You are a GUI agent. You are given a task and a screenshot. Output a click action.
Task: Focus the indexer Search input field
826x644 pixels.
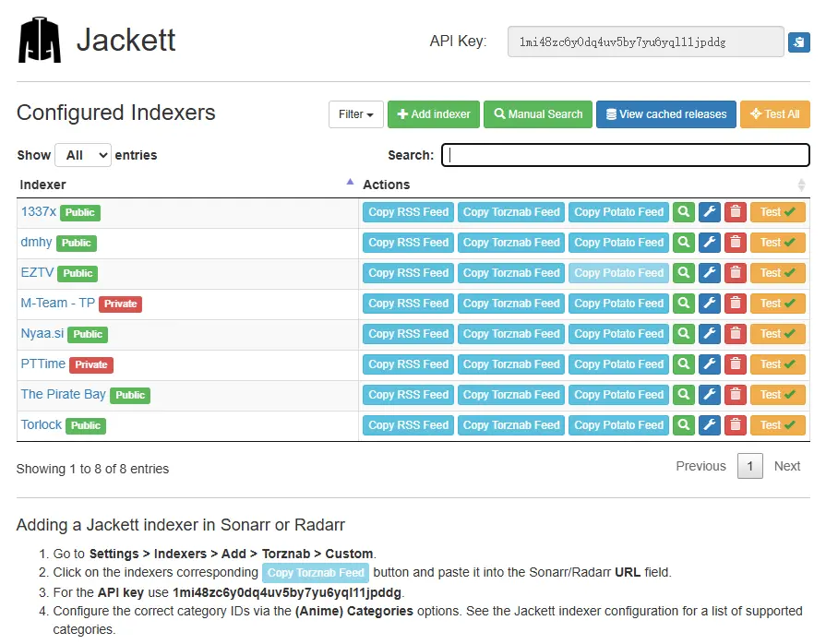[625, 155]
